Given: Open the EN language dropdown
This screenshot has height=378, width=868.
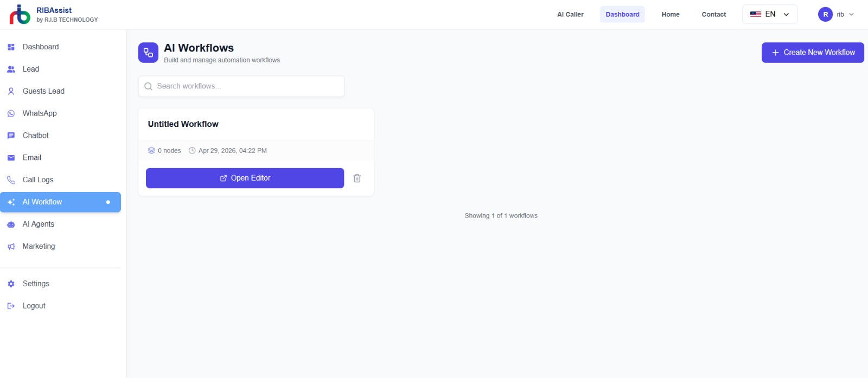Looking at the screenshot, I should [x=770, y=14].
